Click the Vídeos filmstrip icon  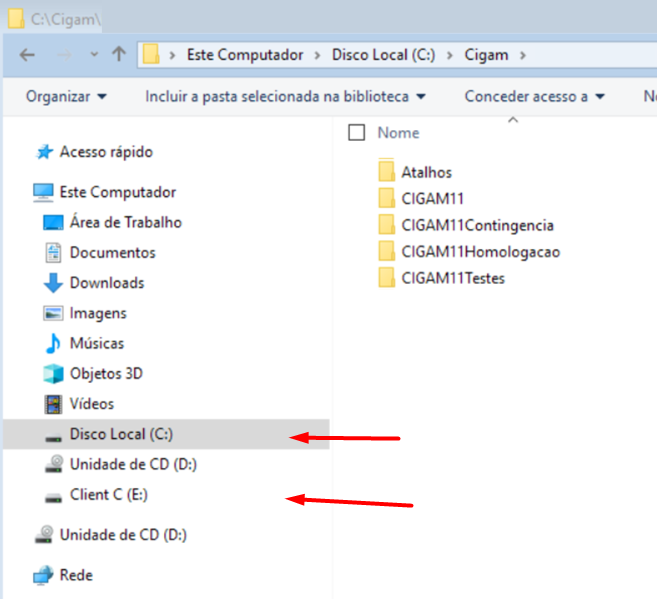(53, 404)
